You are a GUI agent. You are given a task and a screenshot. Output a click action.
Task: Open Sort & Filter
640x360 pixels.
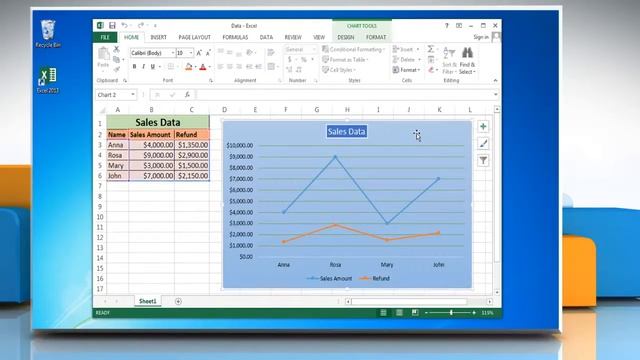pos(449,60)
